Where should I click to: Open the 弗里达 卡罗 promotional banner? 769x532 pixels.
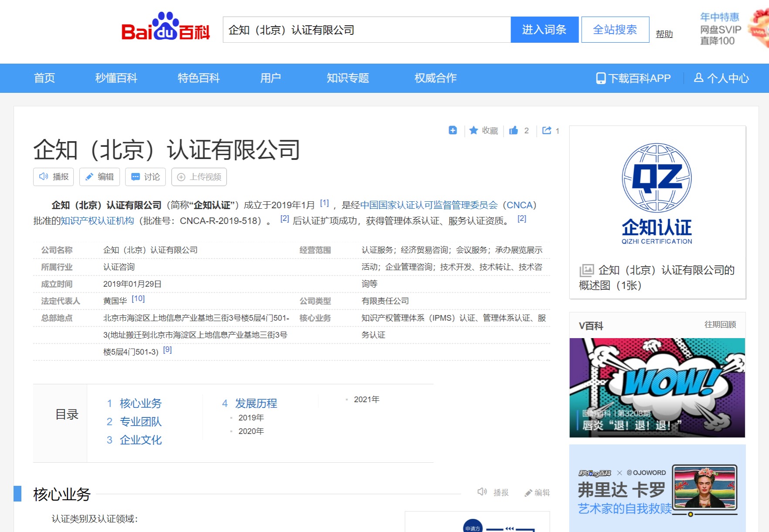[657, 488]
